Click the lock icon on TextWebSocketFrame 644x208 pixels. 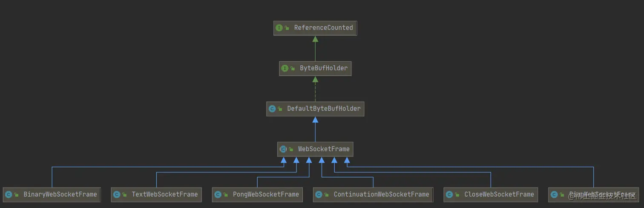pyautogui.click(x=125, y=195)
